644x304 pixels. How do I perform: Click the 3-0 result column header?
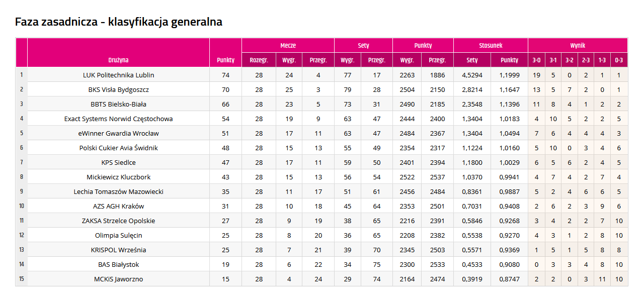(x=536, y=60)
